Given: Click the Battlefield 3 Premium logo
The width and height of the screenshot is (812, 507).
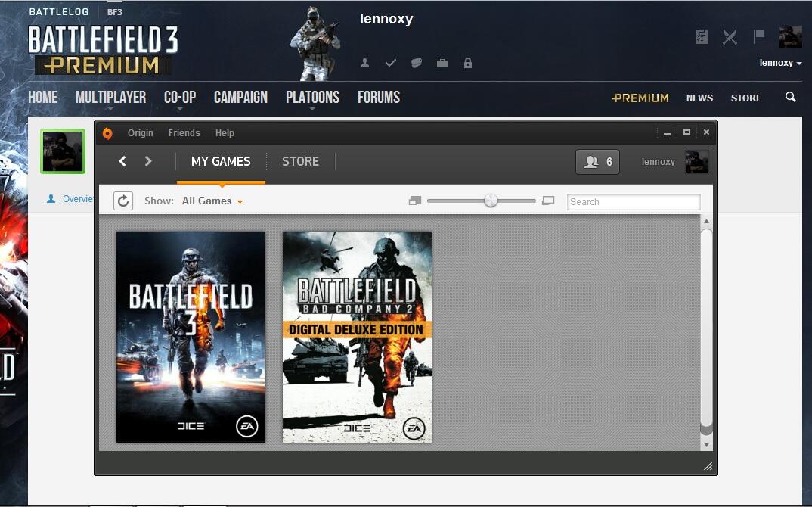Looking at the screenshot, I should coord(103,50).
